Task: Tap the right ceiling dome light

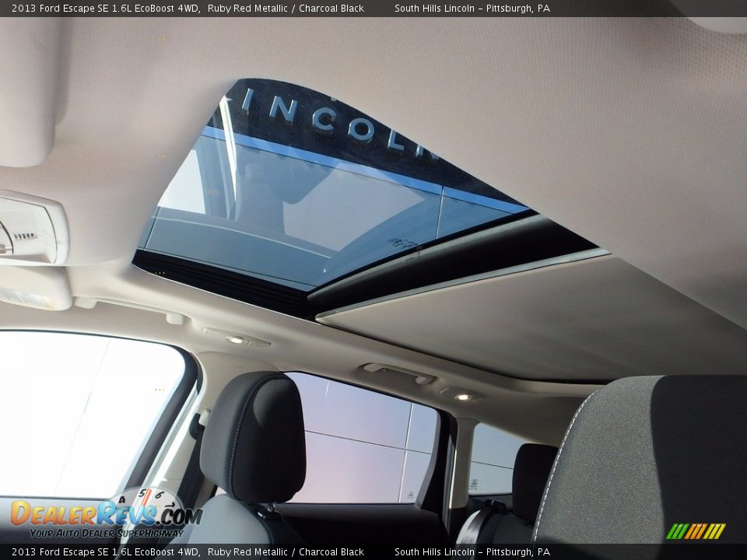Action: [x=462, y=396]
